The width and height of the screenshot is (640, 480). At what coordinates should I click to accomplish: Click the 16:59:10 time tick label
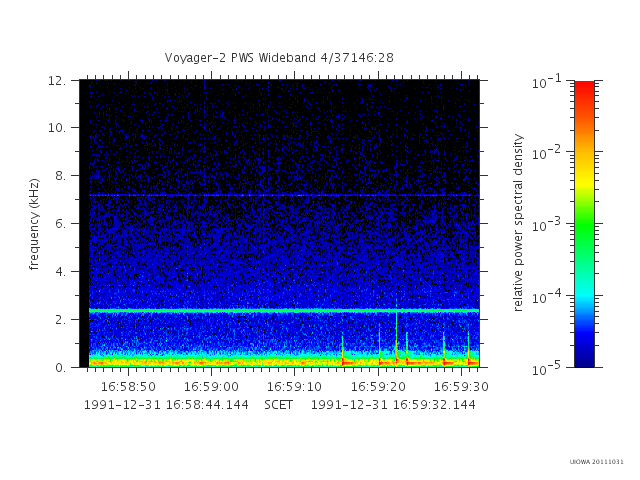[x=294, y=387]
